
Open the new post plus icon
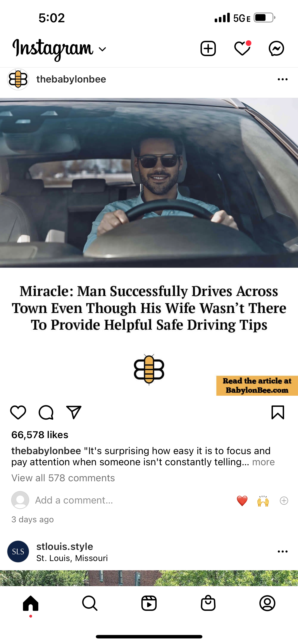point(208,48)
